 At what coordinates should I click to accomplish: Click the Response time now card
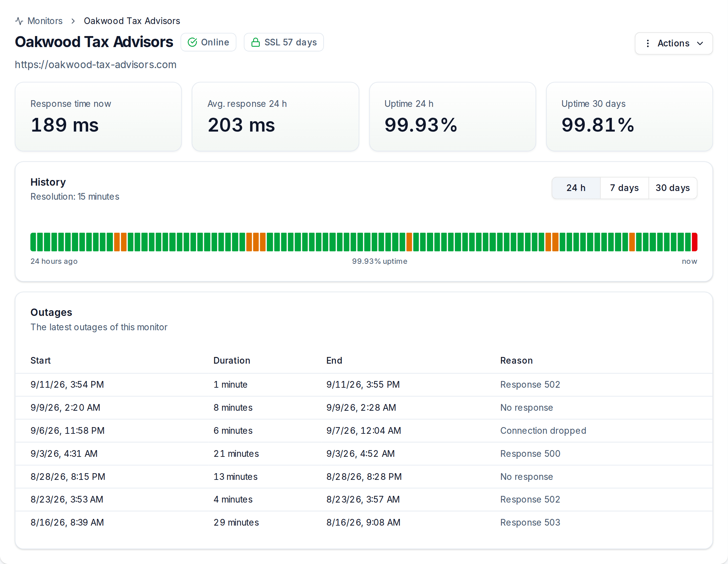98,117
